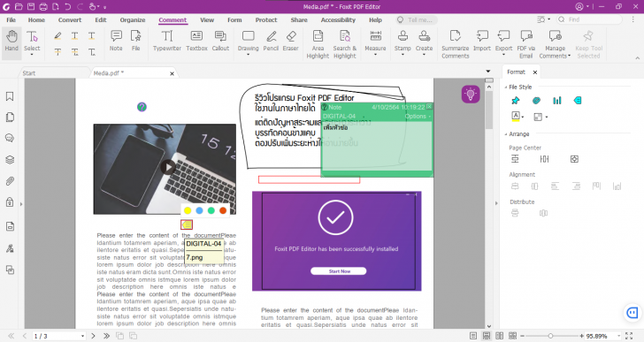
Task: Choose the tag file style icon
Action: [x=578, y=101]
